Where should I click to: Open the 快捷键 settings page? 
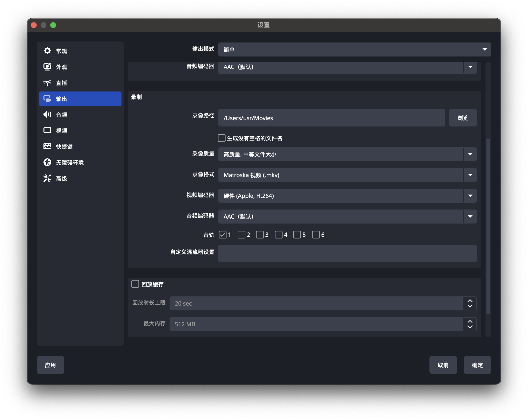coord(80,146)
